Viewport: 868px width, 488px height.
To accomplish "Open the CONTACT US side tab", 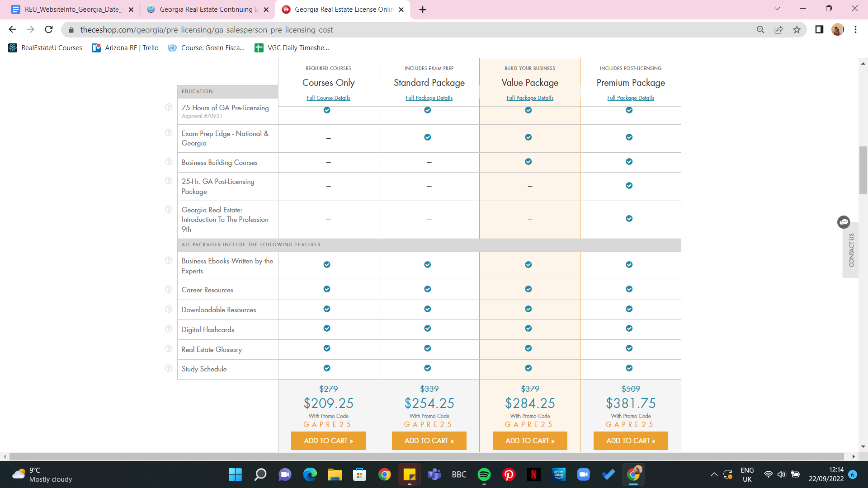I will click(x=851, y=250).
